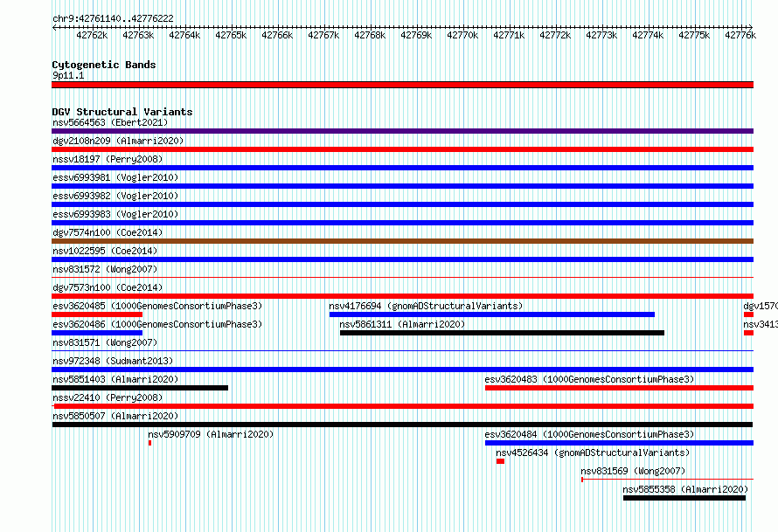The image size is (778, 532).
Task: Select the blue nsv1022595 variant bar
Action: pos(402,259)
